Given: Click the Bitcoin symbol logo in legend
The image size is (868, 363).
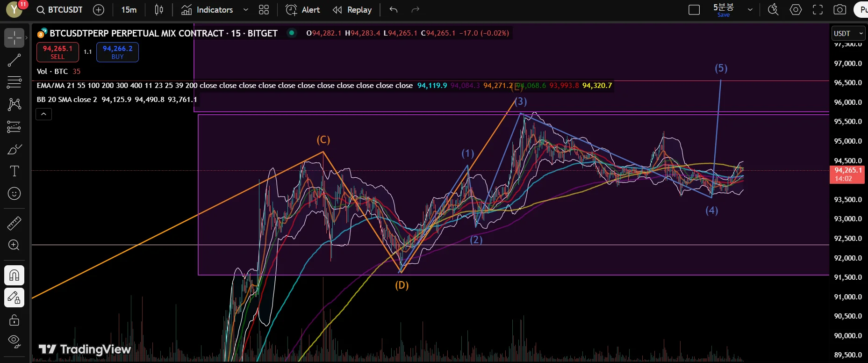Looking at the screenshot, I should pos(42,33).
